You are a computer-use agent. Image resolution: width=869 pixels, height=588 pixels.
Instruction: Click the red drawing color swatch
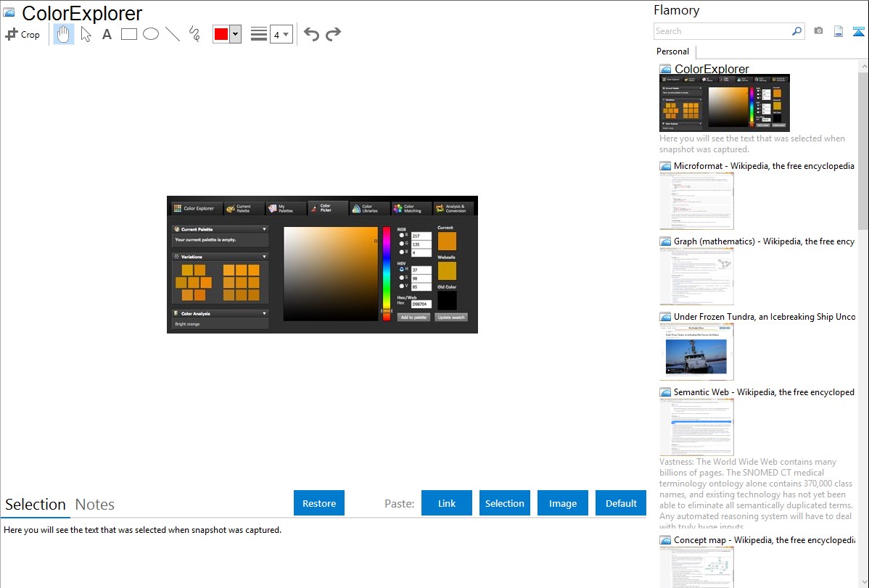(221, 34)
